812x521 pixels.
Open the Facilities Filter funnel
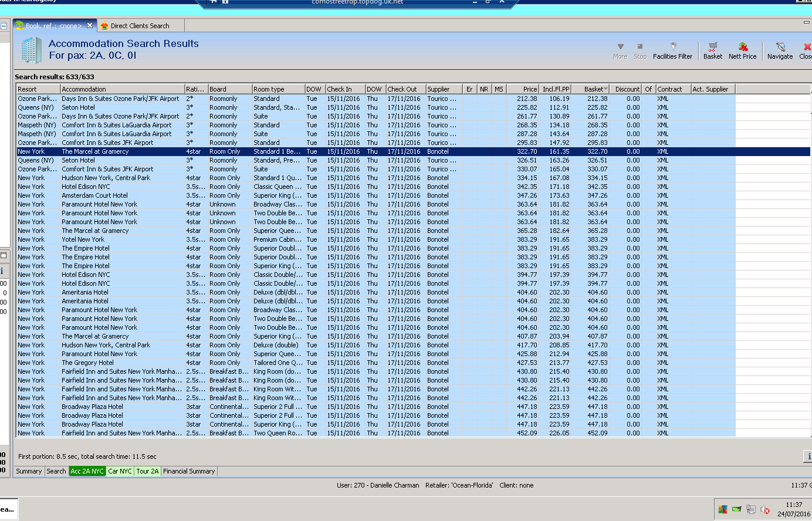click(x=673, y=50)
